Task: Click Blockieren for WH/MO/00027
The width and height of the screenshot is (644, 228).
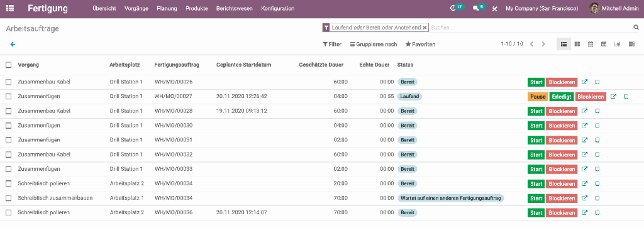Action: (x=590, y=97)
